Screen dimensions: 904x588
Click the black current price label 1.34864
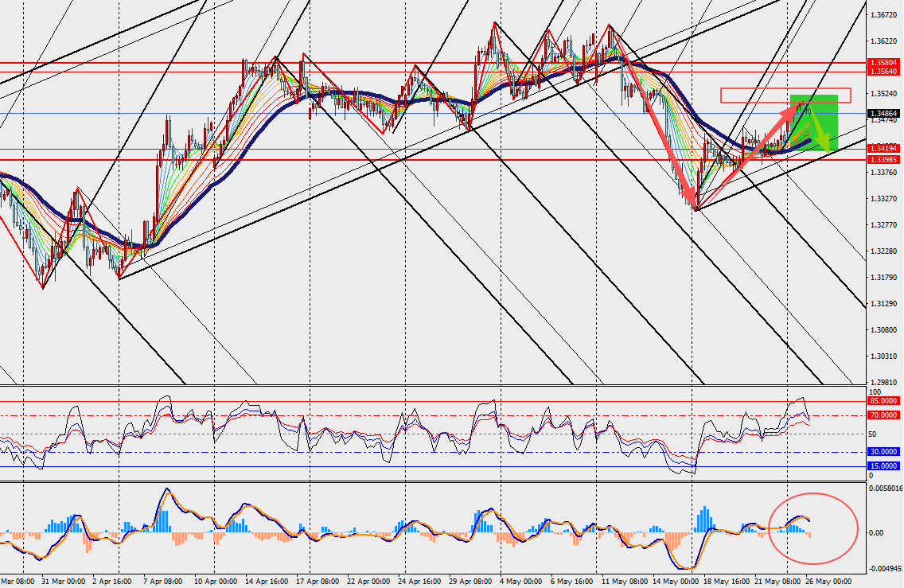click(884, 114)
